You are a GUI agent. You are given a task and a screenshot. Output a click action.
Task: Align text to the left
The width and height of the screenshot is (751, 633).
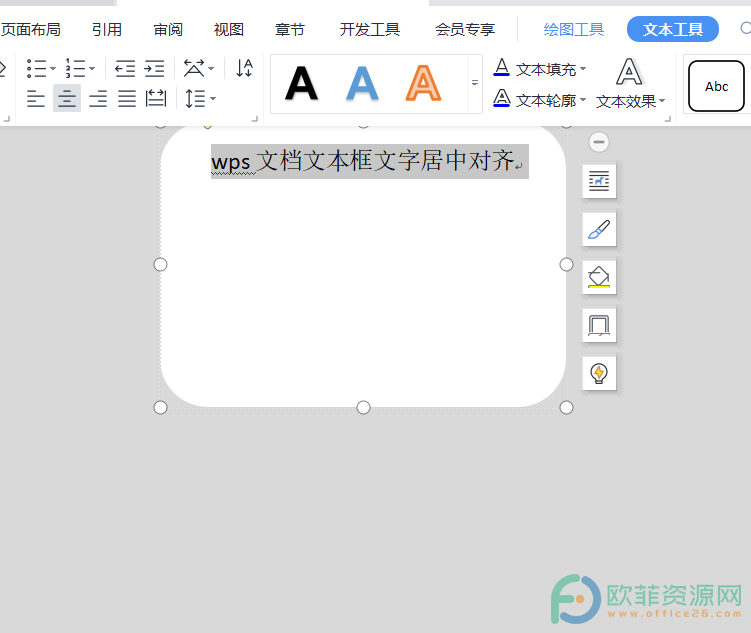pos(36,99)
